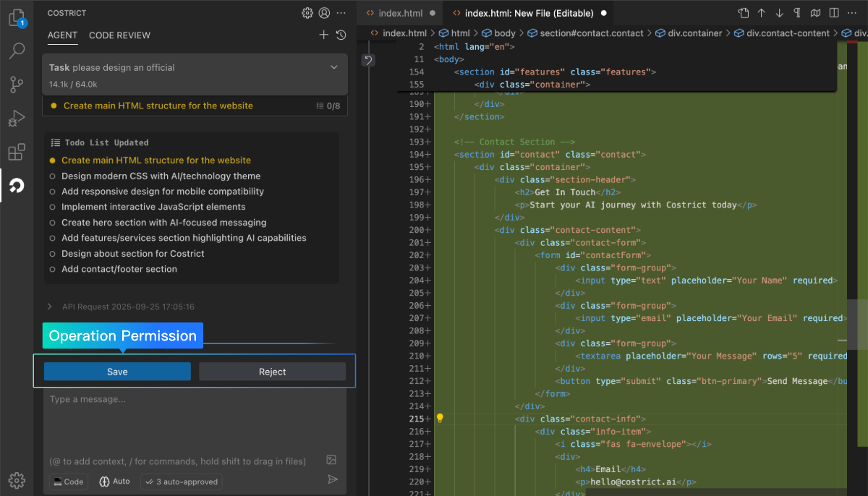Attach an image using the picture icon
868x496 pixels.
331,460
